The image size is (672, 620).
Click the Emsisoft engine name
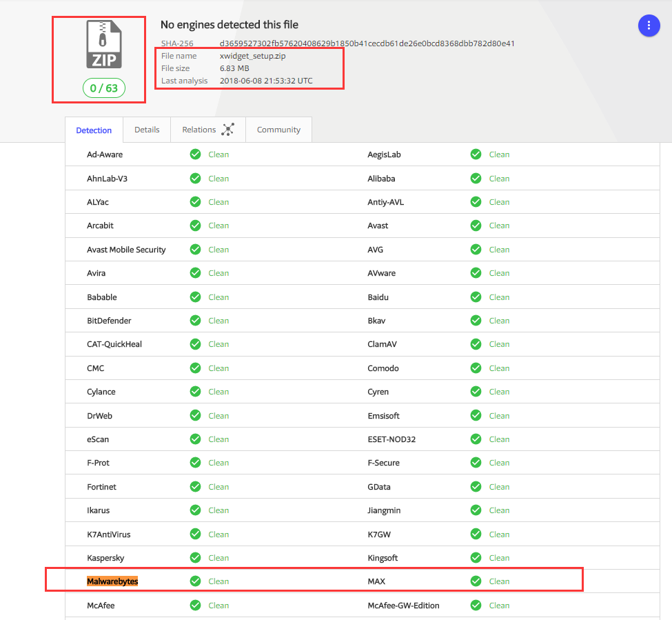384,416
